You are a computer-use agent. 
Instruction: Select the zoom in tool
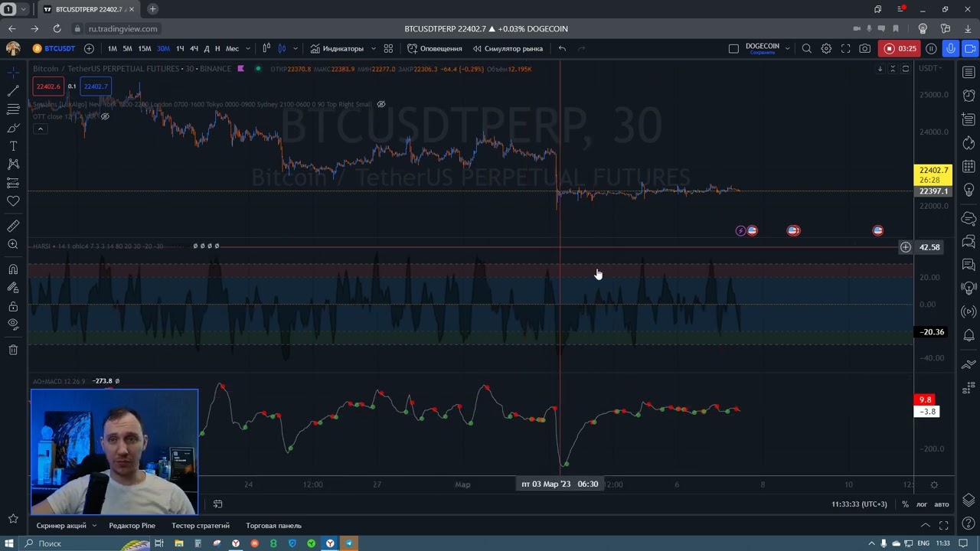click(13, 244)
